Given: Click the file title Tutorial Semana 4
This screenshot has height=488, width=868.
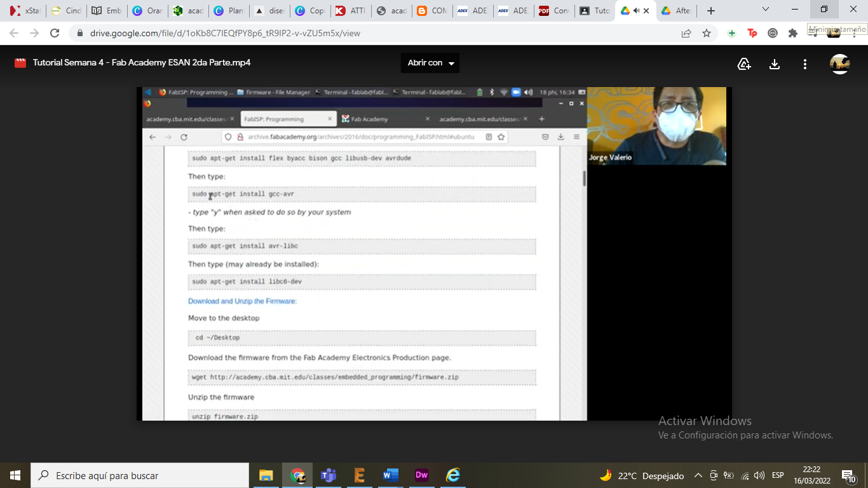Looking at the screenshot, I should pos(142,63).
